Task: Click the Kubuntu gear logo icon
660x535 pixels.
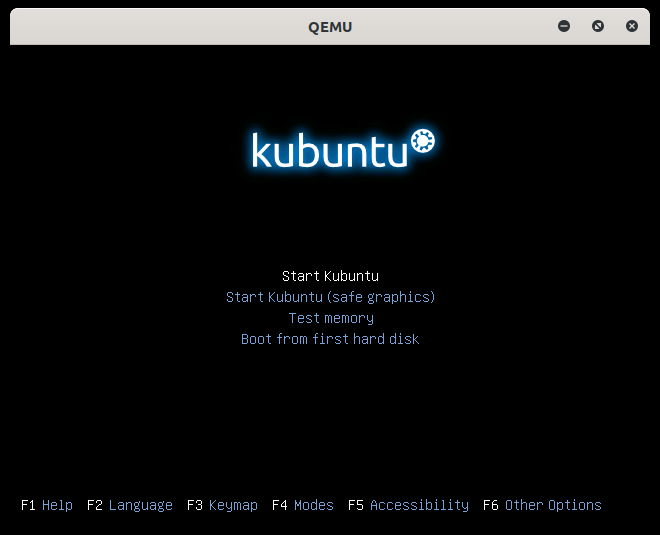Action: coord(422,142)
